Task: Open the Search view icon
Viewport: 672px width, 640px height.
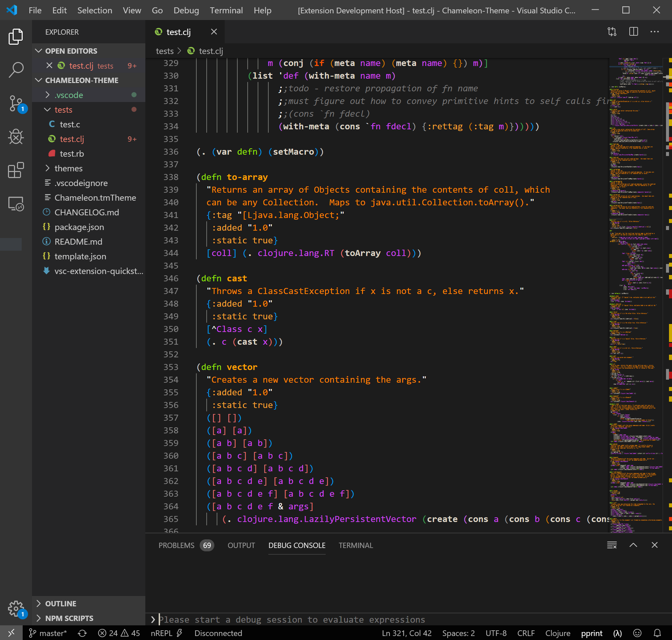Action: click(16, 70)
